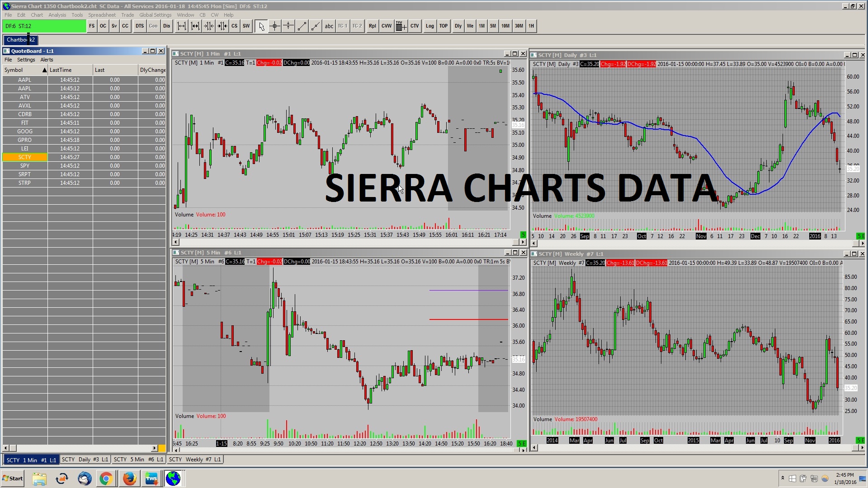Open QuoteBoard Alerts menu
868x488 pixels.
47,60
